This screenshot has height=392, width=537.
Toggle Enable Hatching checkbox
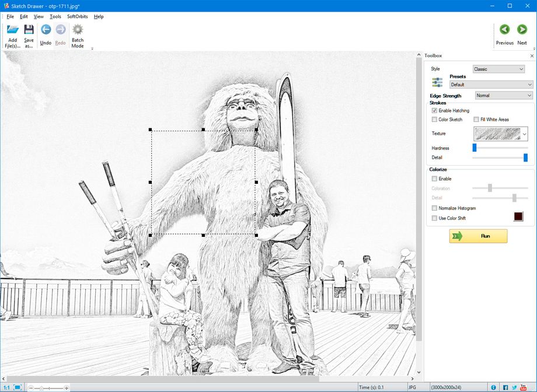coord(434,111)
